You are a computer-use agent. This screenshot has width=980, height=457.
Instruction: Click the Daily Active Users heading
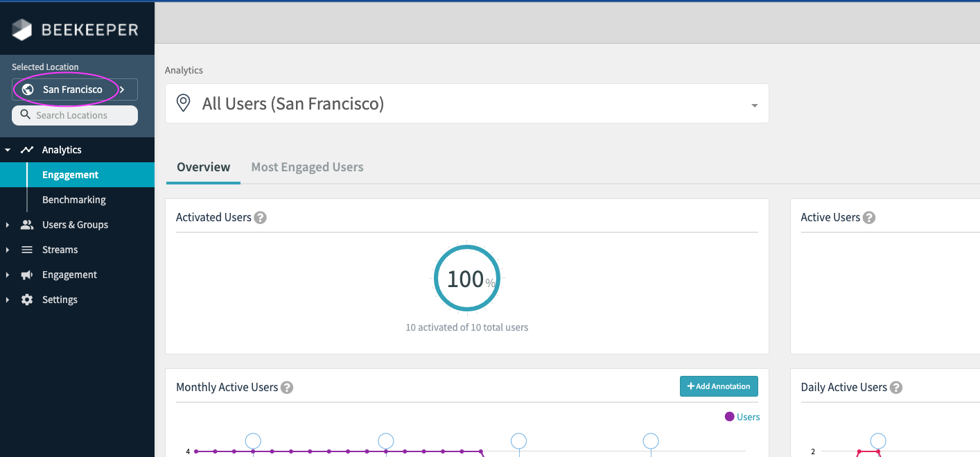tap(843, 388)
